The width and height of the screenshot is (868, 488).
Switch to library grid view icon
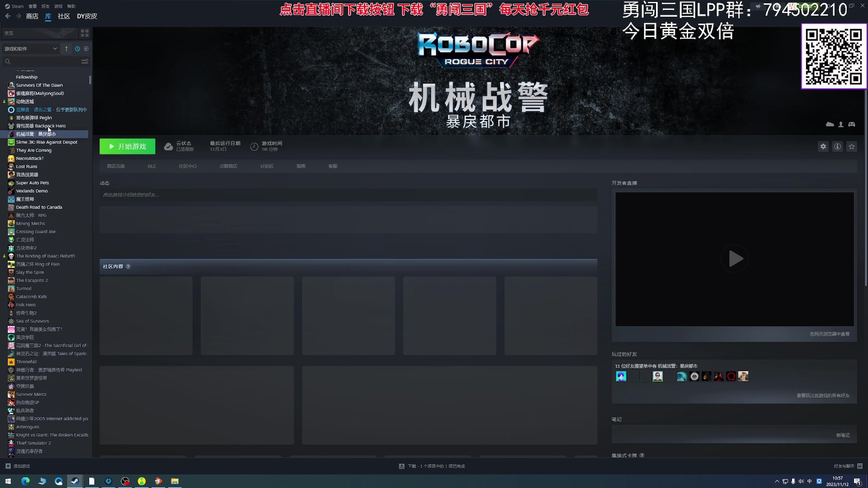85,33
